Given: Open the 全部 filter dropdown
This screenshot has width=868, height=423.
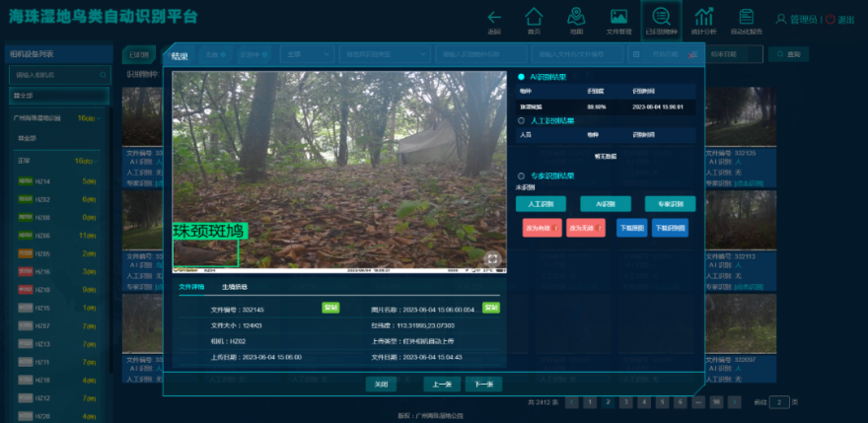Looking at the screenshot, I should (x=307, y=54).
